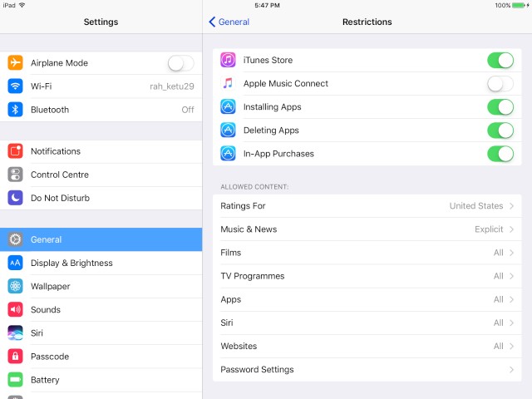Disable the Installing Apps switch

coord(500,107)
